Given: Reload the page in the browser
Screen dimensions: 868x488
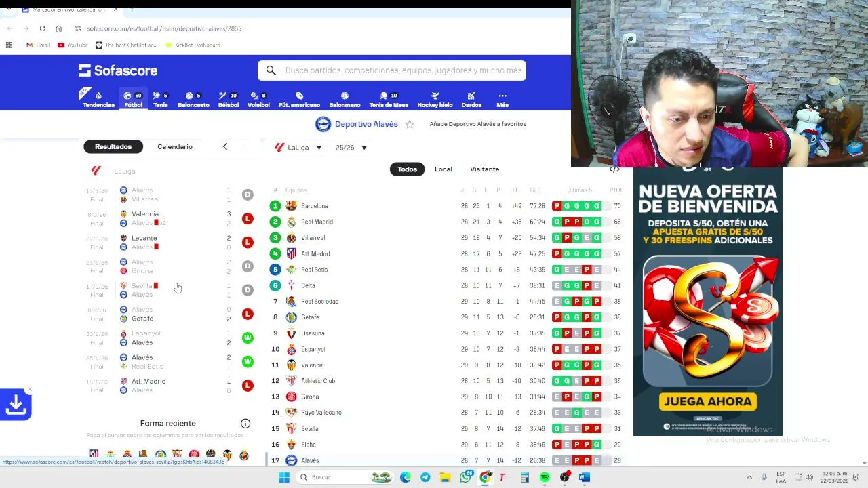Looking at the screenshot, I should [42, 28].
